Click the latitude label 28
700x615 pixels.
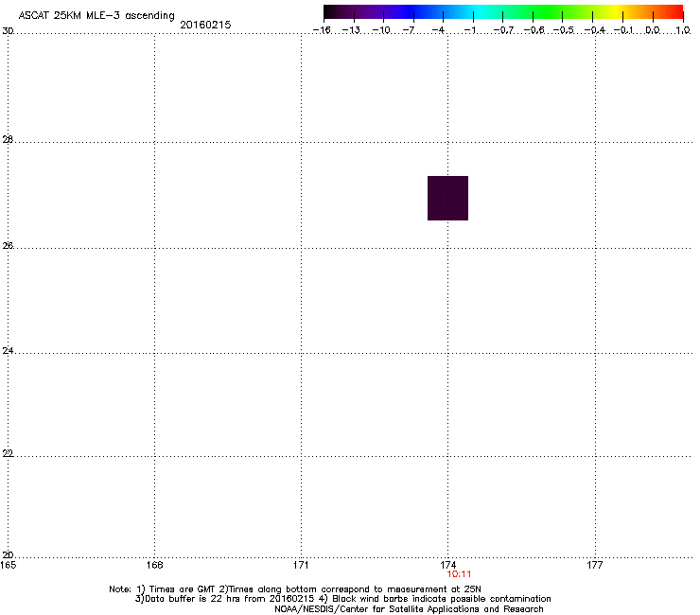[8, 140]
